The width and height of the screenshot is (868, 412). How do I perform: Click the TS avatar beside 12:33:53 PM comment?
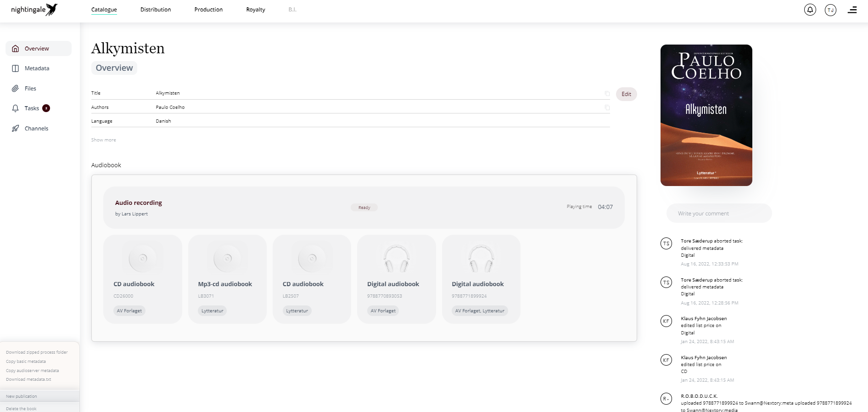click(666, 243)
